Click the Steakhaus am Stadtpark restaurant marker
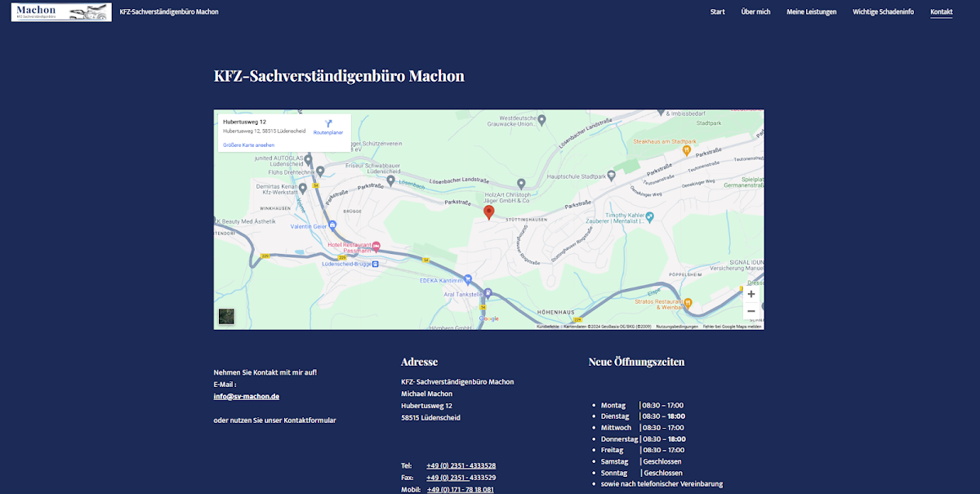The width and height of the screenshot is (980, 494). (688, 149)
